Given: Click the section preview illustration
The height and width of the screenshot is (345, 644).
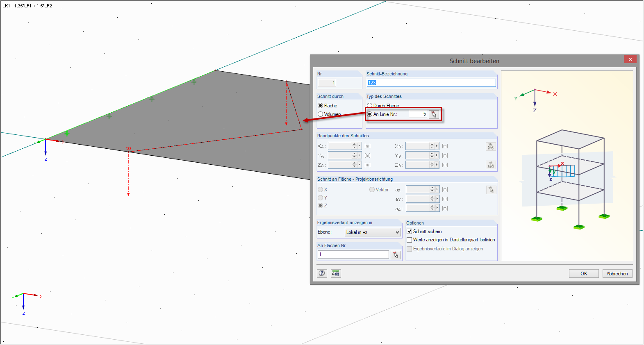Looking at the screenshot, I should 567,166.
